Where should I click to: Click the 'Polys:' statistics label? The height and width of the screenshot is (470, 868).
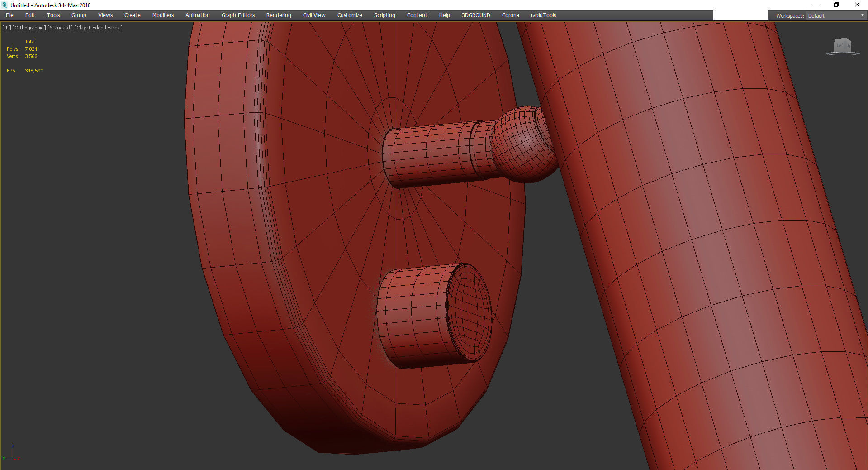[x=13, y=49]
